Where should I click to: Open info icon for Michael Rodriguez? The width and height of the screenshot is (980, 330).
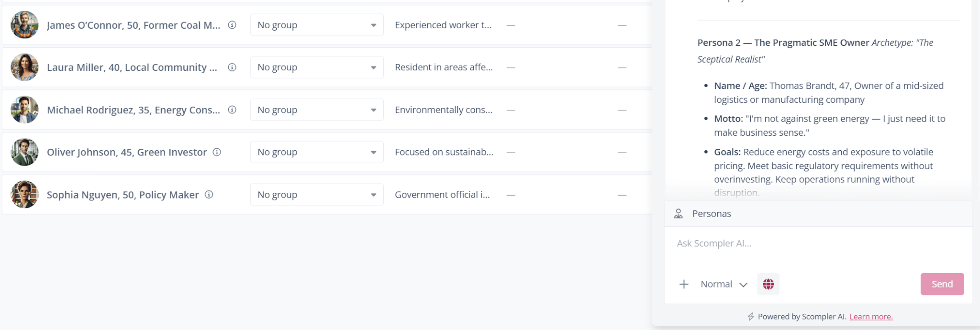tap(232, 110)
